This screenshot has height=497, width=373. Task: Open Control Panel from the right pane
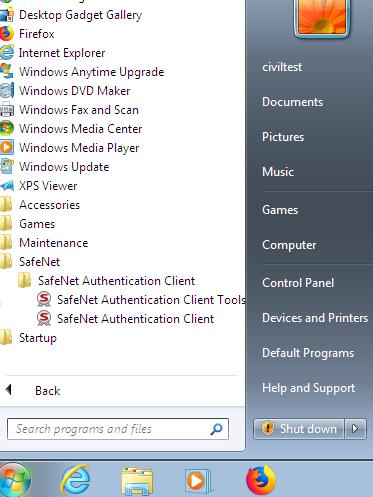tap(298, 283)
